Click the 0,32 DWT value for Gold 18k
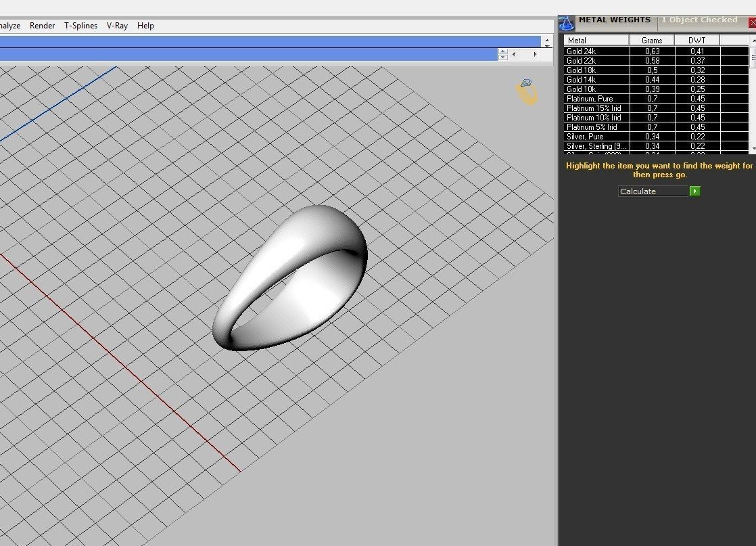756x546 pixels. click(x=697, y=70)
